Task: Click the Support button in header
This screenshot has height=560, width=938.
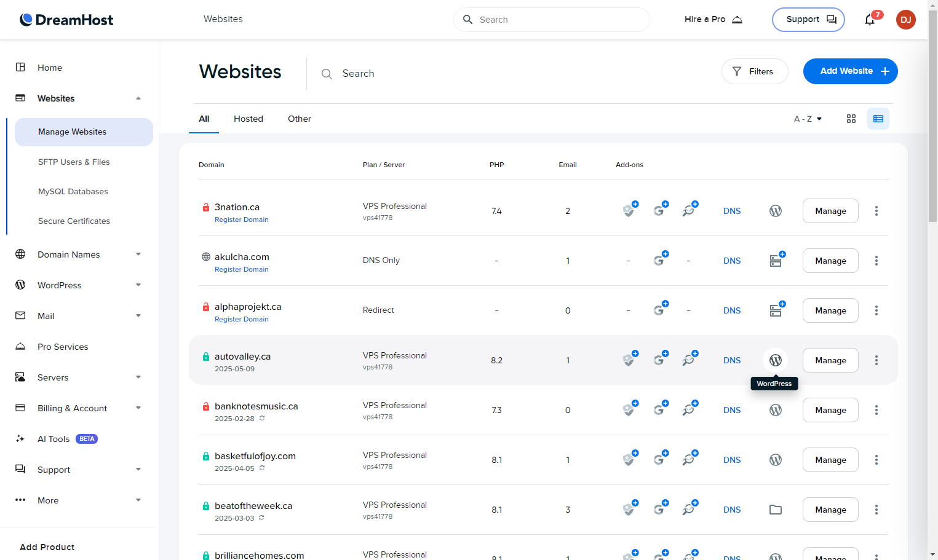Action: pyautogui.click(x=808, y=20)
